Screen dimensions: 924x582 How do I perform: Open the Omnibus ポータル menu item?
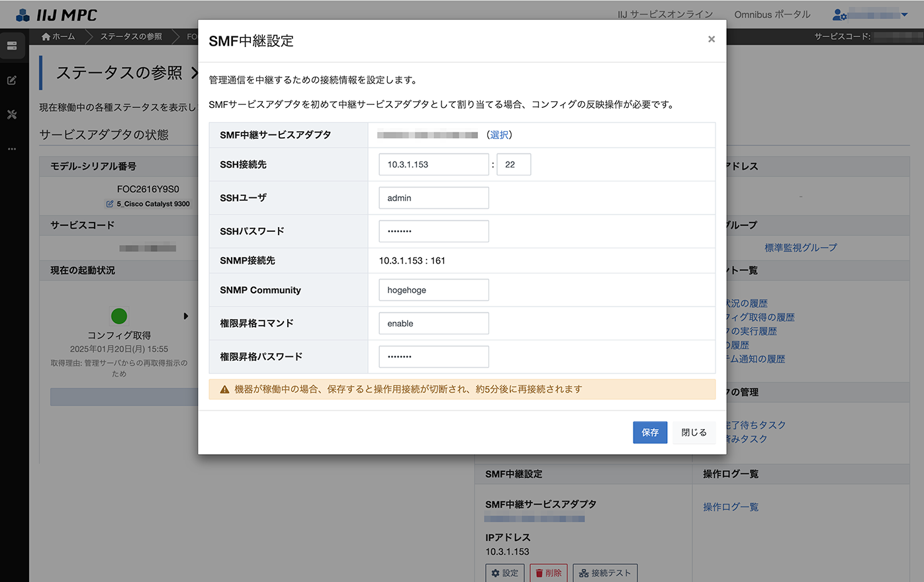[772, 15]
